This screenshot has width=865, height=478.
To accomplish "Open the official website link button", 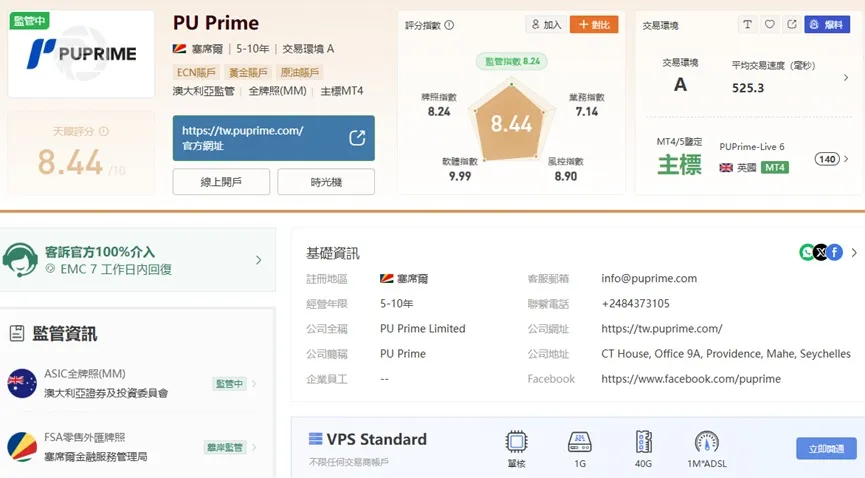I will coord(274,138).
